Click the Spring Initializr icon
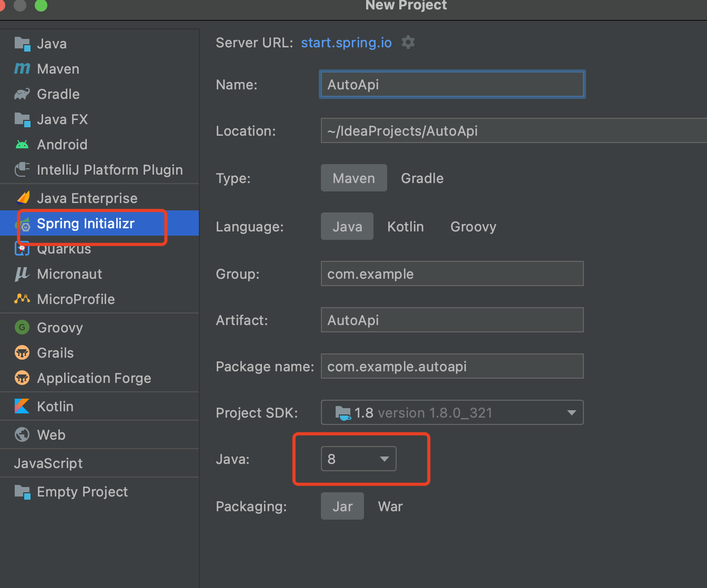The image size is (707, 588). [24, 225]
